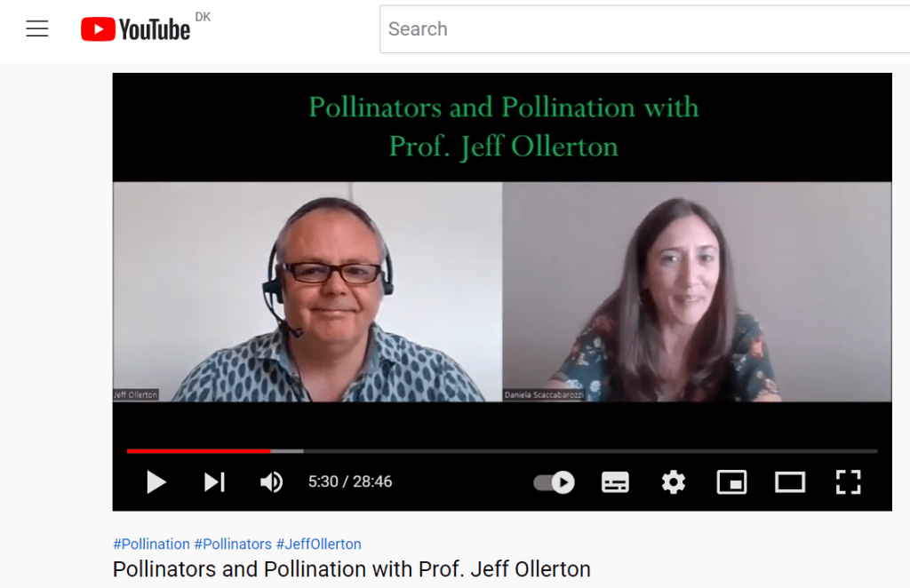This screenshot has width=910, height=588.
Task: Click the red progress bar playhead end
Action: click(270, 450)
